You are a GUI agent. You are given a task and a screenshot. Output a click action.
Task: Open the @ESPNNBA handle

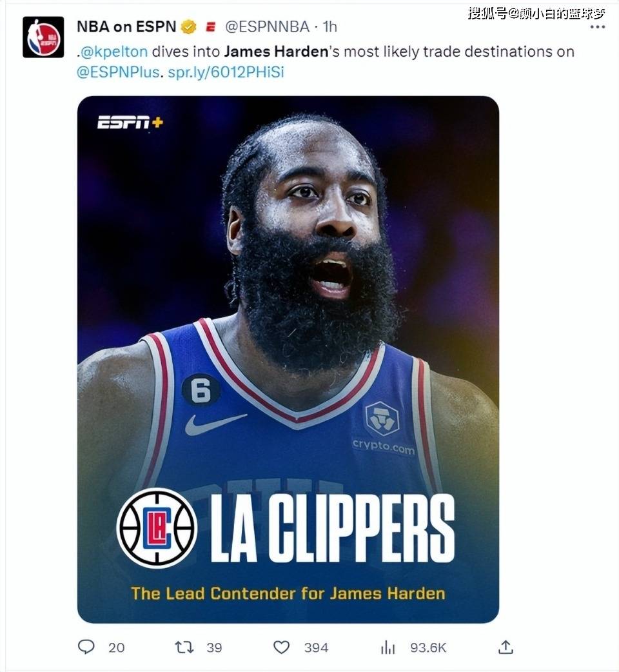pos(268,27)
